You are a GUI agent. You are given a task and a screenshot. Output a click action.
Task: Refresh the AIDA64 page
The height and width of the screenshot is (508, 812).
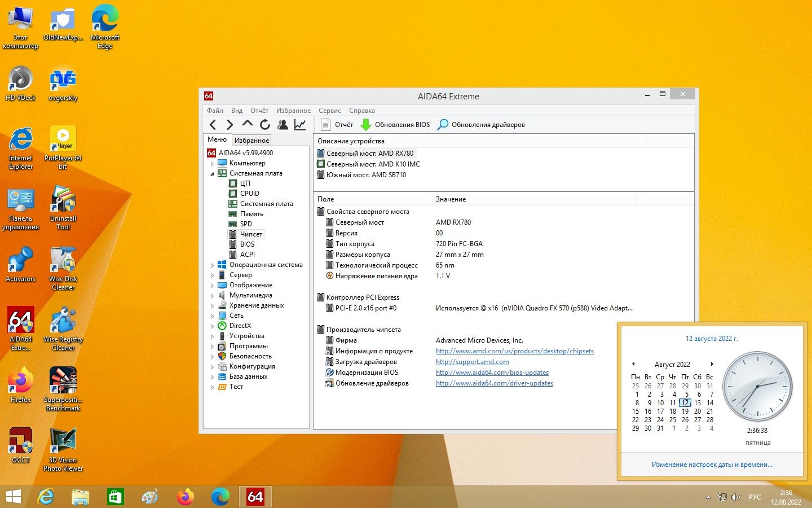click(x=265, y=125)
